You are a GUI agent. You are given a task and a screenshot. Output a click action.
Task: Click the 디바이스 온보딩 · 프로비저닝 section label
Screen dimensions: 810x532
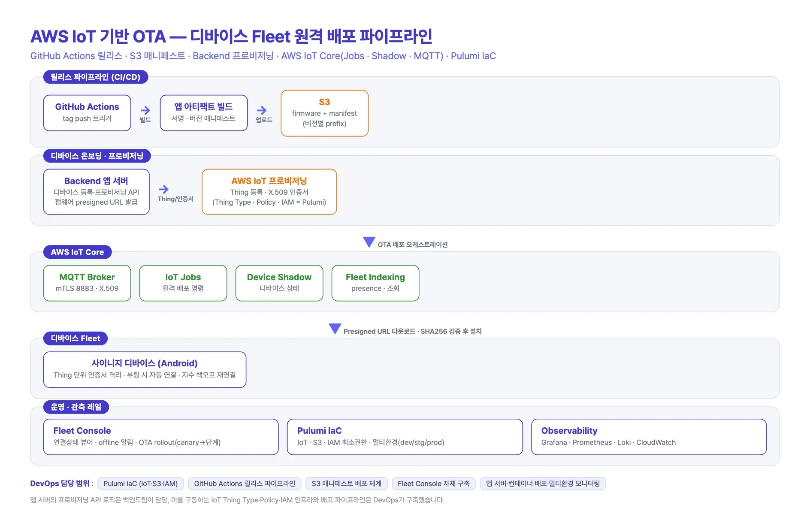[97, 156]
